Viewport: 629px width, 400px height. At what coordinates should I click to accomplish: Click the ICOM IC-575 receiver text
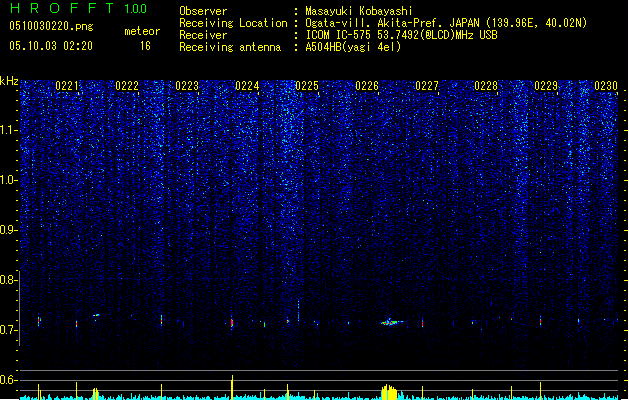[401, 35]
